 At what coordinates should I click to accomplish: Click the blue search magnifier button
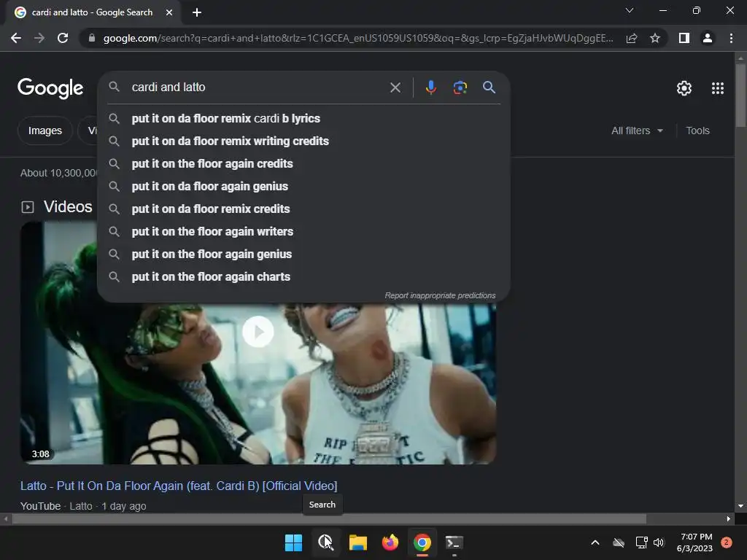(489, 87)
